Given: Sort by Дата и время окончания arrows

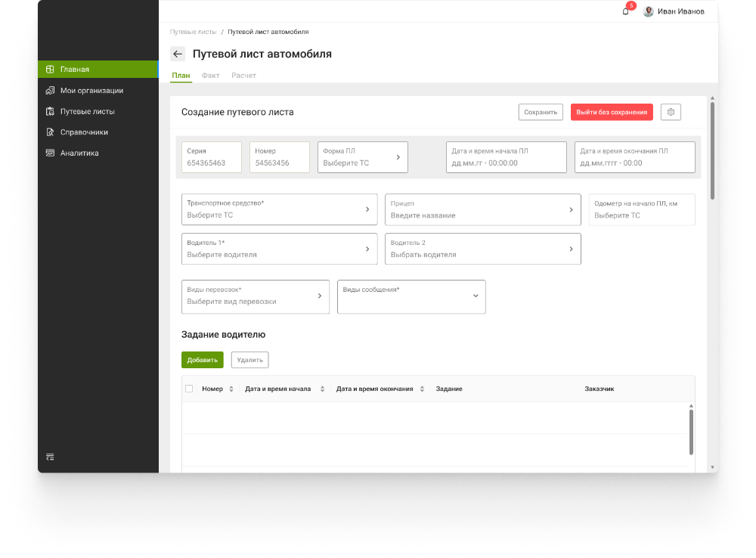Looking at the screenshot, I should [x=422, y=389].
